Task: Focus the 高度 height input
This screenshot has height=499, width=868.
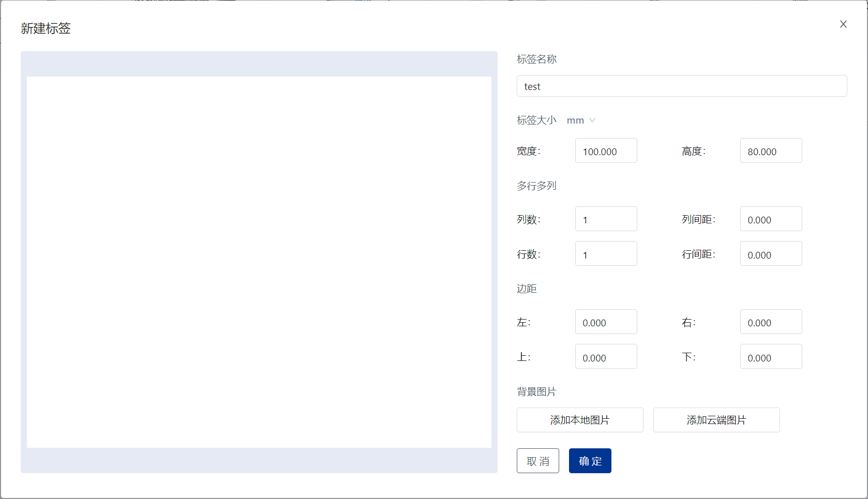Action: pos(771,151)
